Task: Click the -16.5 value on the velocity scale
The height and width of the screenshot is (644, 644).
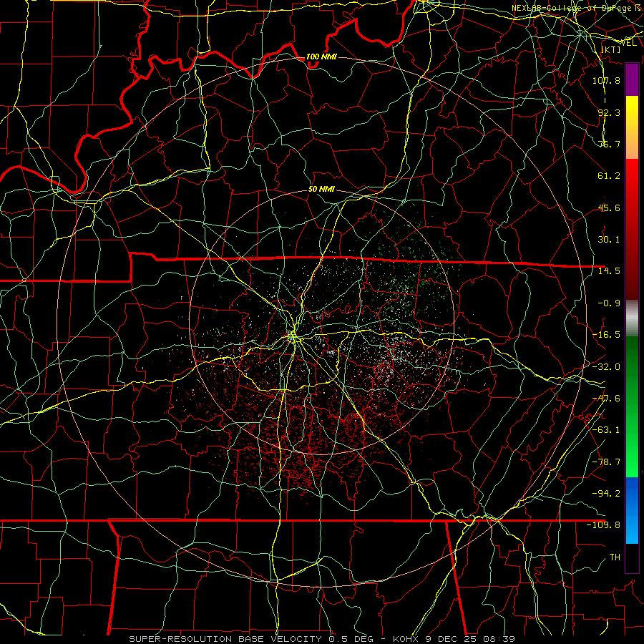Action: tap(606, 335)
